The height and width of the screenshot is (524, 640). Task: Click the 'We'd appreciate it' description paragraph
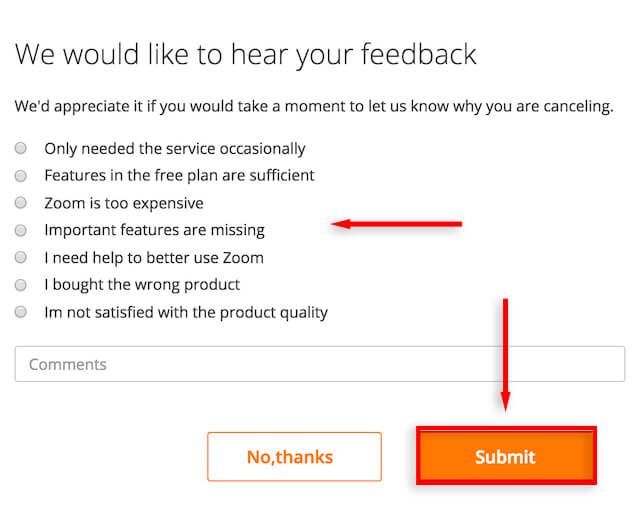tap(314, 105)
